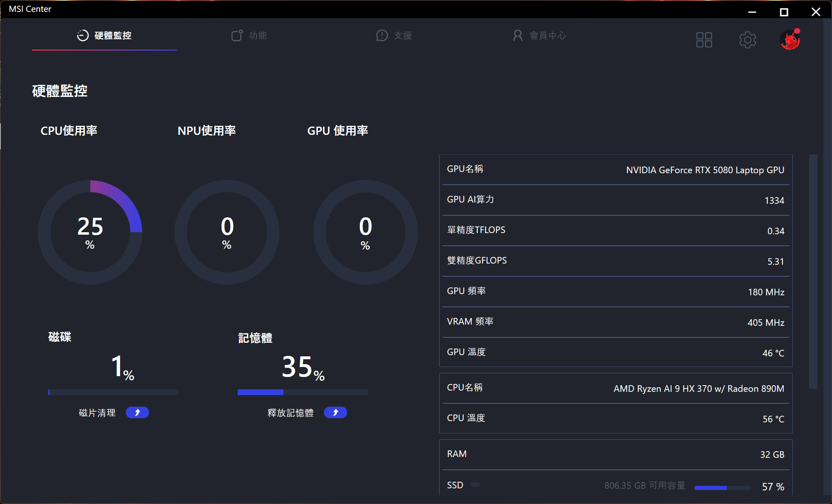This screenshot has height=504, width=832.
Task: Switch to the 功能 features tab
Action: [249, 36]
